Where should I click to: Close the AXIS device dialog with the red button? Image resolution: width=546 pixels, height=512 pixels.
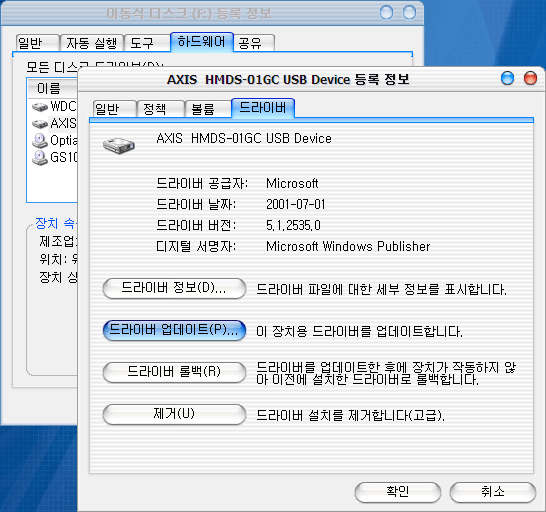click(x=530, y=78)
